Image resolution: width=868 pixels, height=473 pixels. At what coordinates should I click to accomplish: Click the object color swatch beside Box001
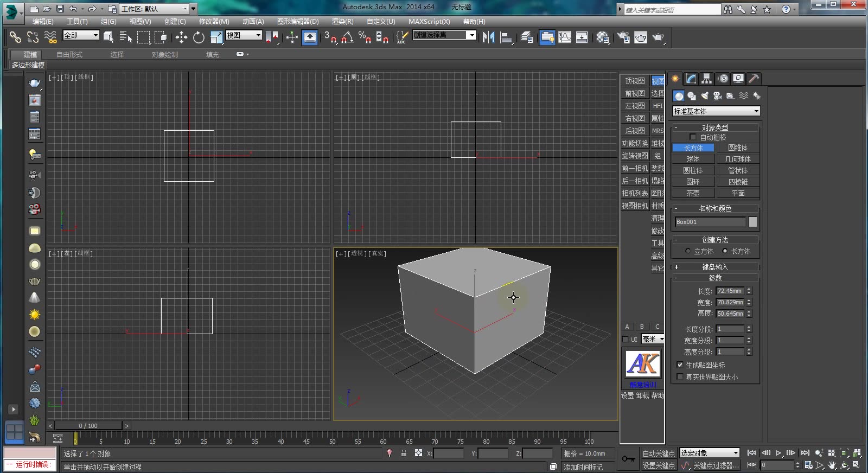coord(752,222)
